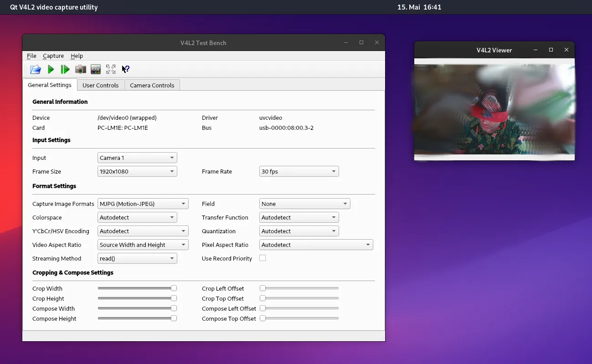Image resolution: width=592 pixels, height=364 pixels.
Task: Enable the Use Record Priority checkbox
Action: 263,258
